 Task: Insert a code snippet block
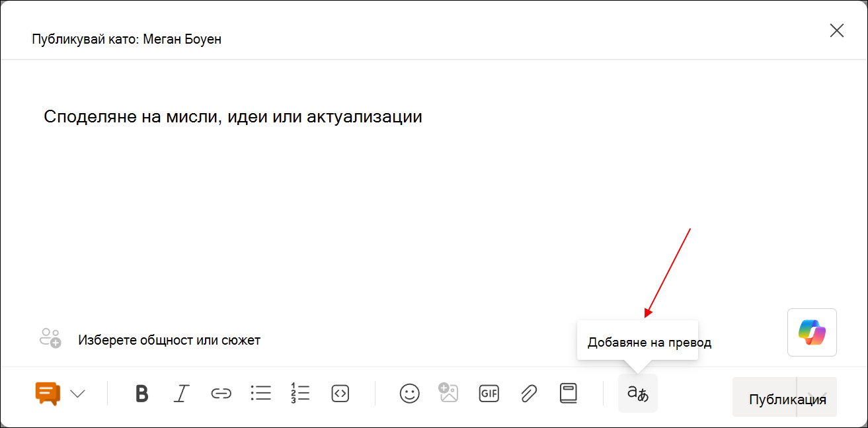(x=340, y=394)
